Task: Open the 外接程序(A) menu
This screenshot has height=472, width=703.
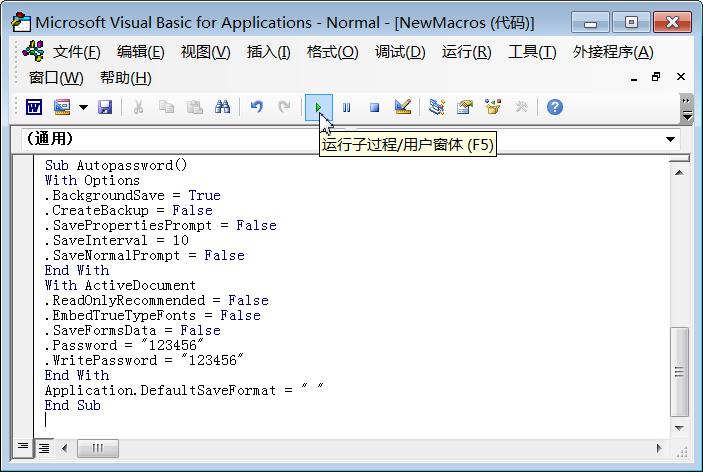Action: [612, 52]
